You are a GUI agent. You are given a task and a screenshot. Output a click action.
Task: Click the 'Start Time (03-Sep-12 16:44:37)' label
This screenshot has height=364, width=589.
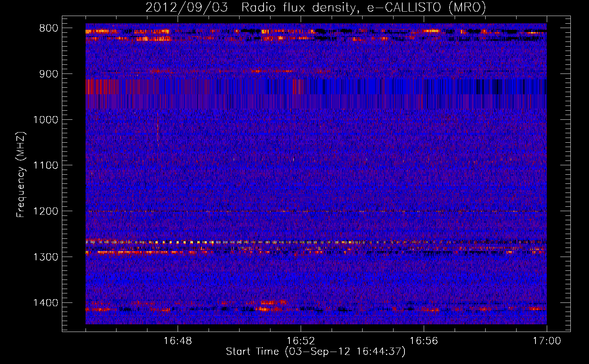point(316,352)
